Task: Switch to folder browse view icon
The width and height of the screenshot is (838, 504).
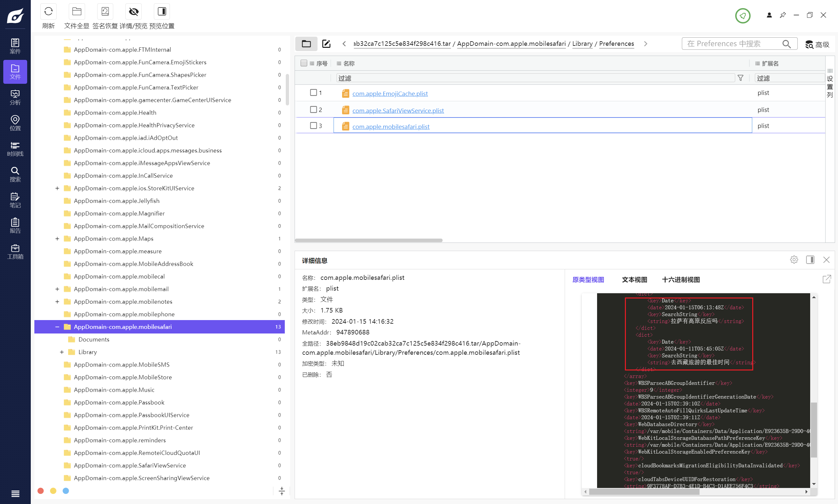Action: pyautogui.click(x=306, y=44)
